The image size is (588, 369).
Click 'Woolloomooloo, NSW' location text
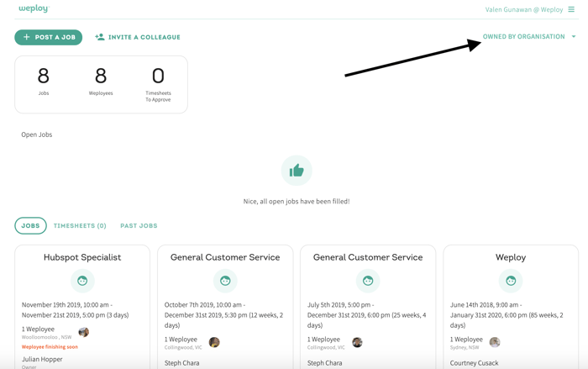[x=46, y=337]
